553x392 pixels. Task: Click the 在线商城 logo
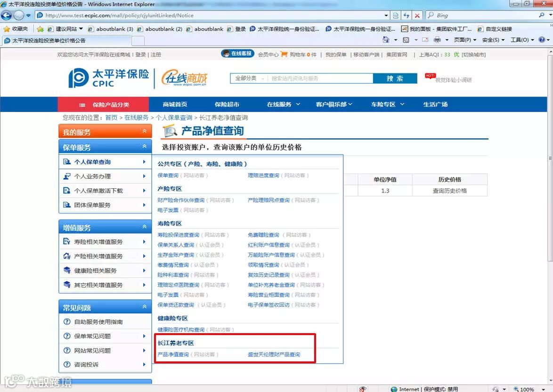(x=185, y=78)
